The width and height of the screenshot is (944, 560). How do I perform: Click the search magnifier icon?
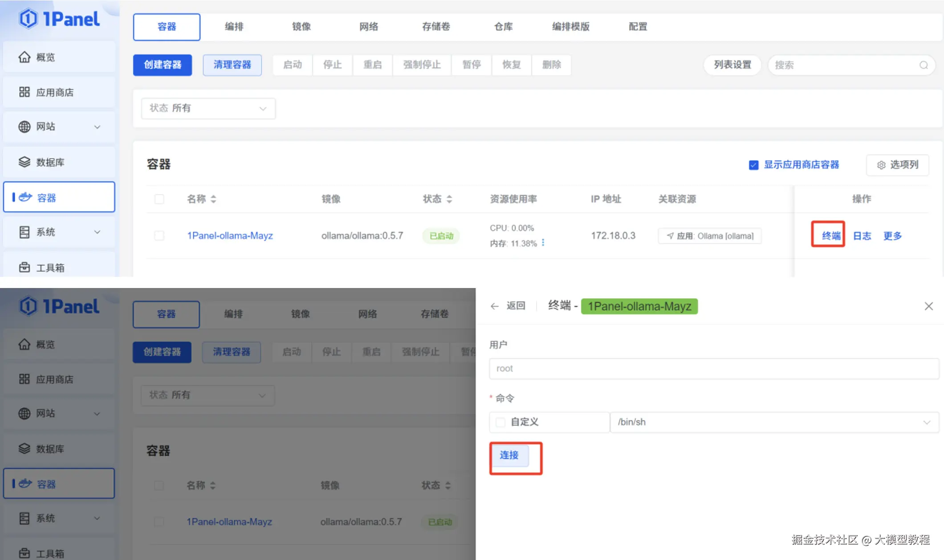pos(924,65)
